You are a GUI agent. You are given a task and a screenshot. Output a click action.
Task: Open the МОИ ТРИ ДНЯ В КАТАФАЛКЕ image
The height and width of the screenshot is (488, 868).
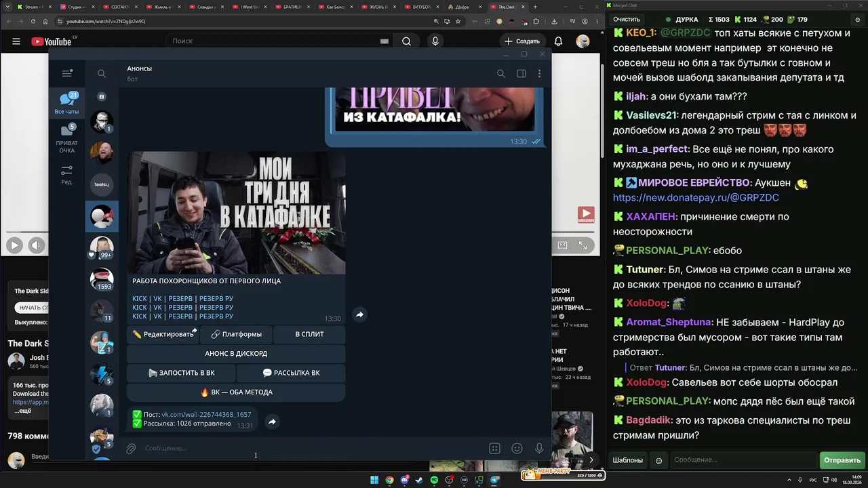pyautogui.click(x=236, y=213)
